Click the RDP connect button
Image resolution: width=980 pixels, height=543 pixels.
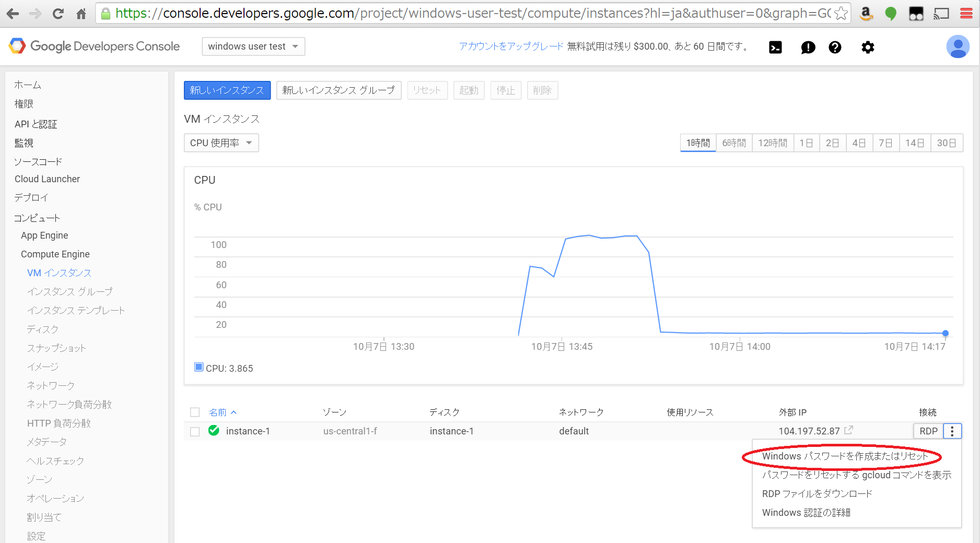coord(928,431)
